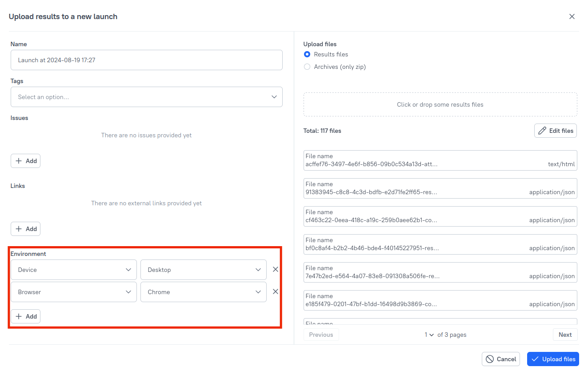
Task: Open file editing via the pencil icon
Action: [543, 130]
